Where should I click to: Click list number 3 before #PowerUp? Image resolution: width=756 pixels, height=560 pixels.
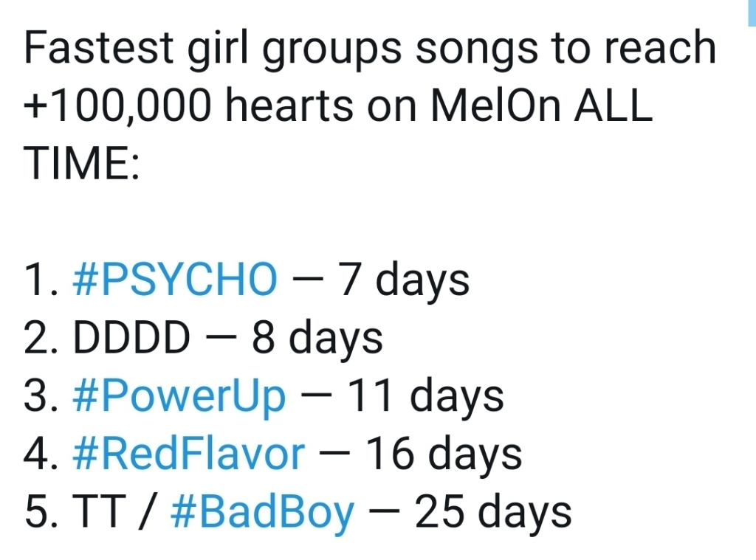38,396
